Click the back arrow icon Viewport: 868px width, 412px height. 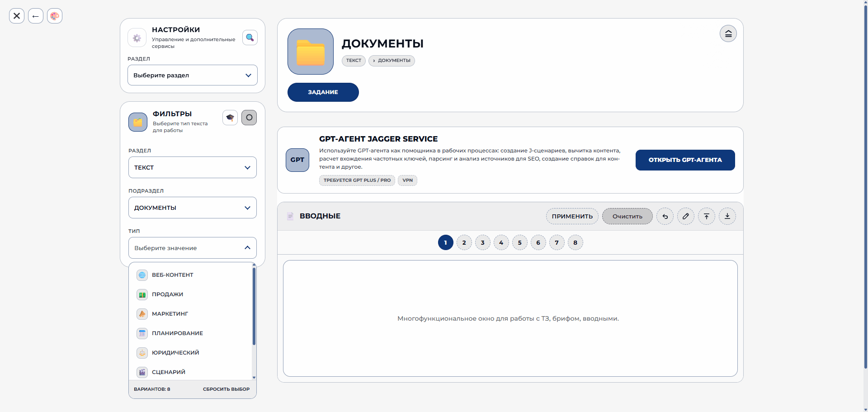coord(36,16)
